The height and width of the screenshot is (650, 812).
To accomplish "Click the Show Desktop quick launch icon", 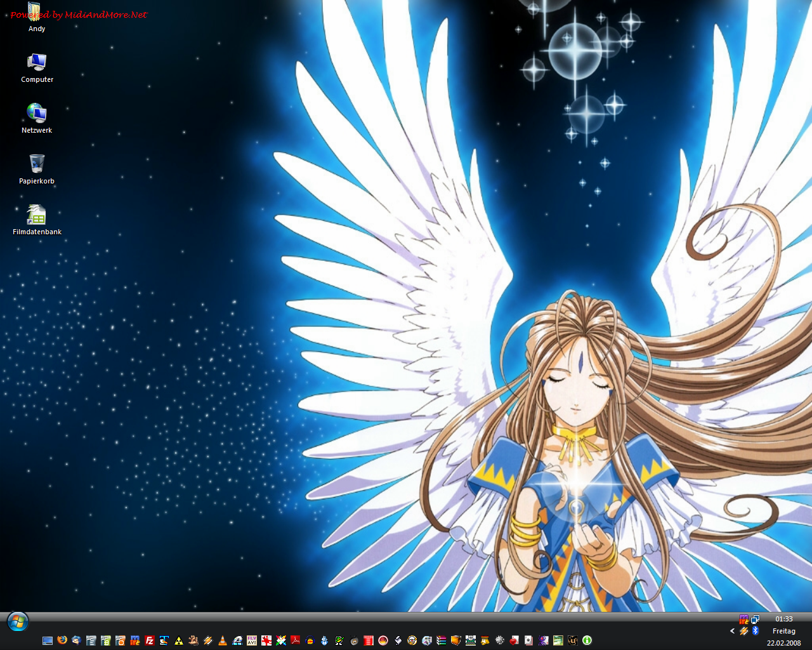I will tap(48, 640).
